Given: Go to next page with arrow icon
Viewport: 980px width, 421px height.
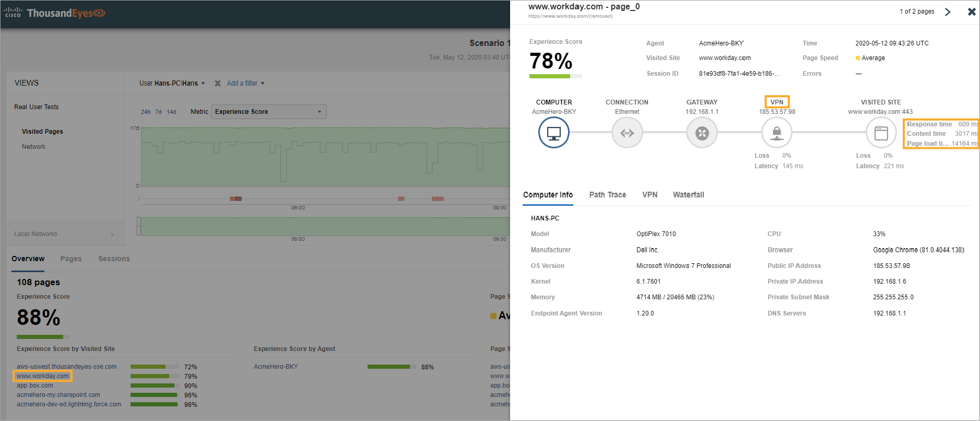Looking at the screenshot, I should click(x=948, y=12).
